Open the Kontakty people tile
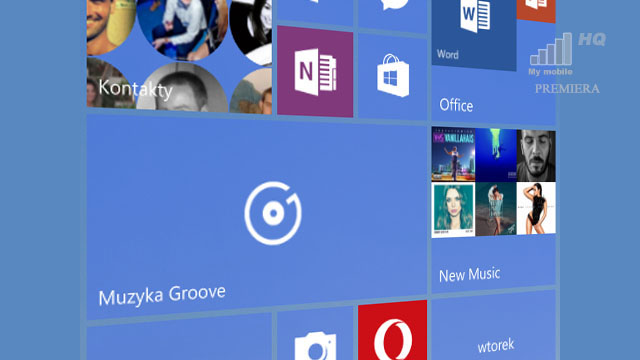 pyautogui.click(x=179, y=56)
